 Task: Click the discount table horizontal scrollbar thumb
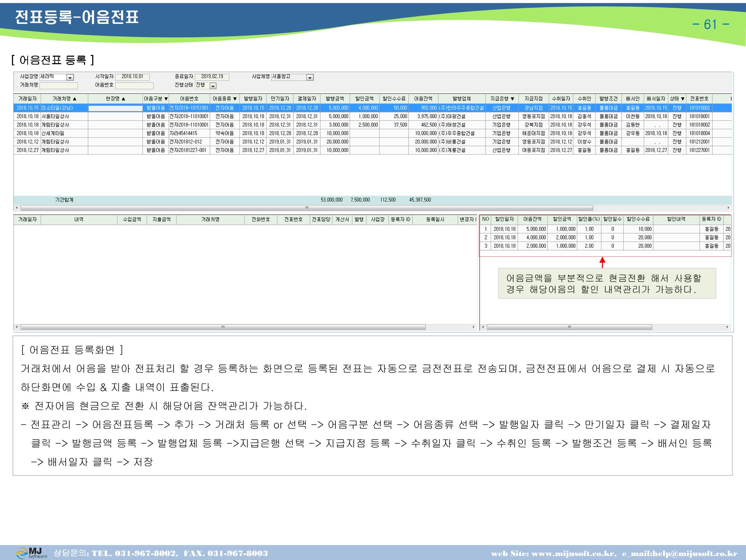(x=569, y=327)
